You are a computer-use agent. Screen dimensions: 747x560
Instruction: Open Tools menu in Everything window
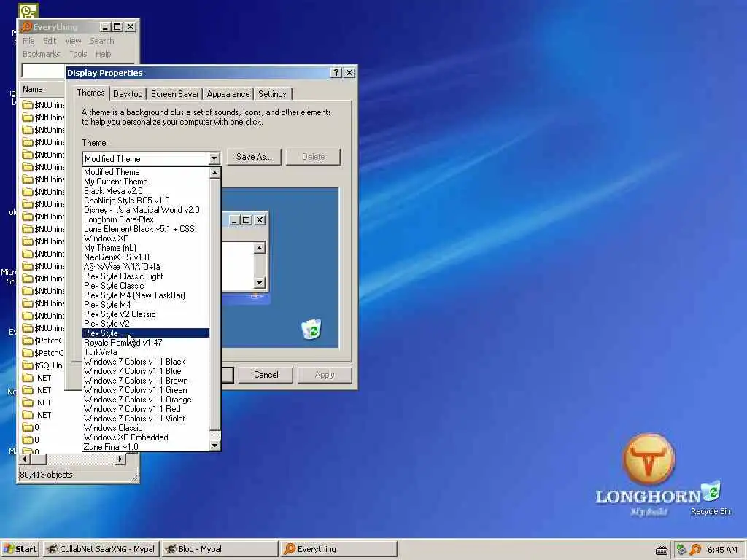(x=78, y=54)
